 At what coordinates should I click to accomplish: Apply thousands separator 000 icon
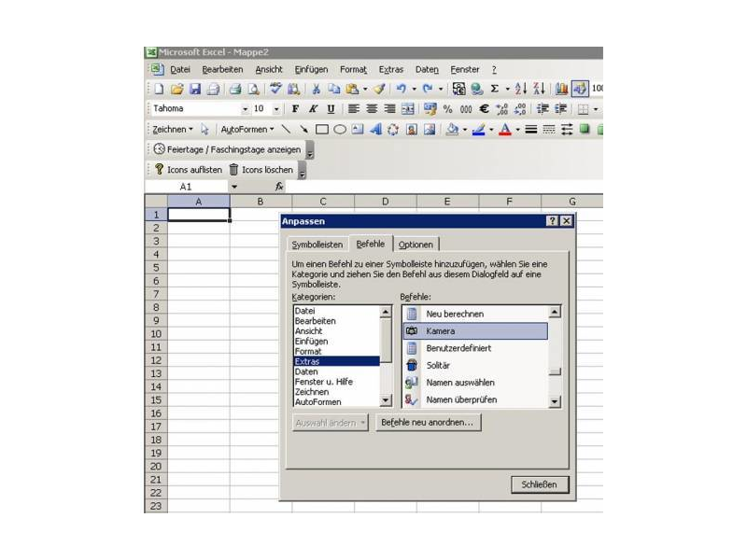(x=466, y=109)
